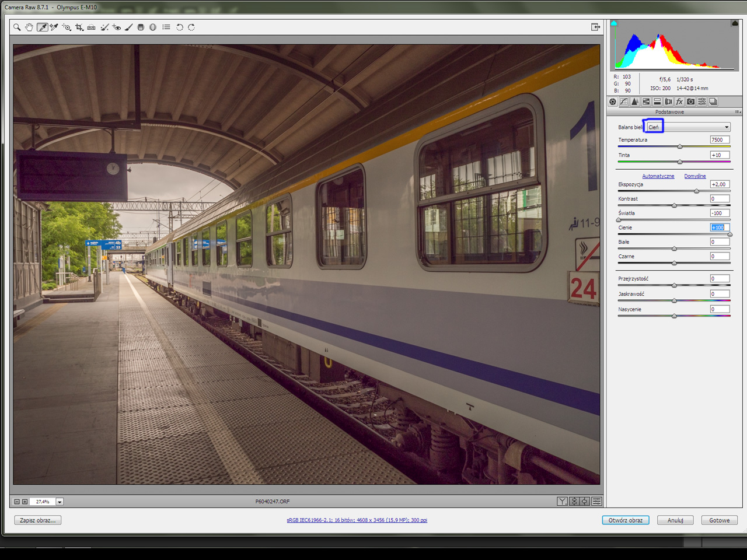
Task: Select the Adjustment Brush tool
Action: click(129, 27)
